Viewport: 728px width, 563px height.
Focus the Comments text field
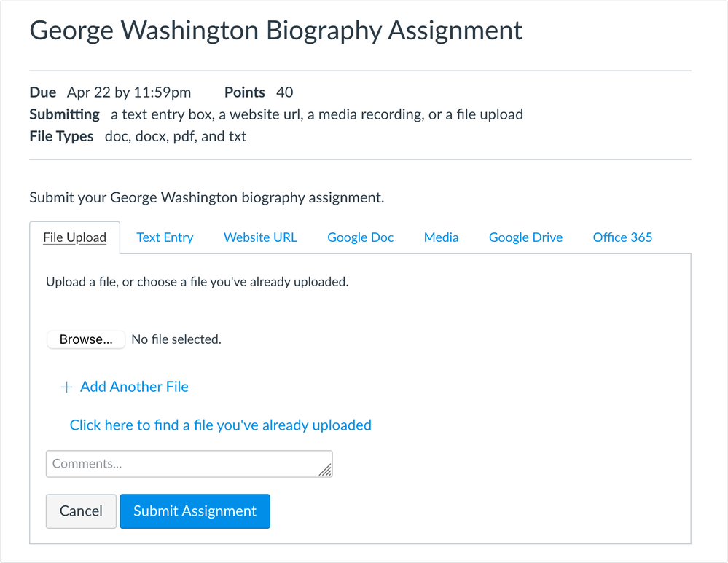point(182,464)
